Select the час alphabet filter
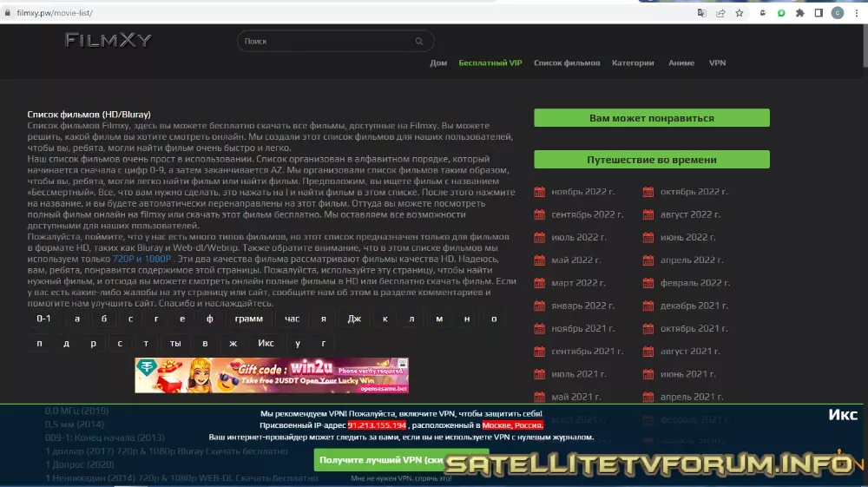Image resolution: width=868 pixels, height=487 pixels. coord(292,319)
